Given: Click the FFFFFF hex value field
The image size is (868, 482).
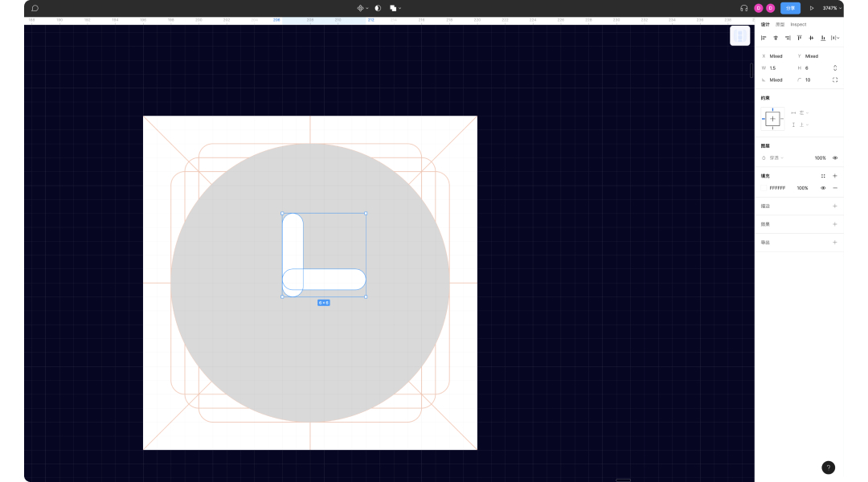Looking at the screenshot, I should pyautogui.click(x=777, y=188).
